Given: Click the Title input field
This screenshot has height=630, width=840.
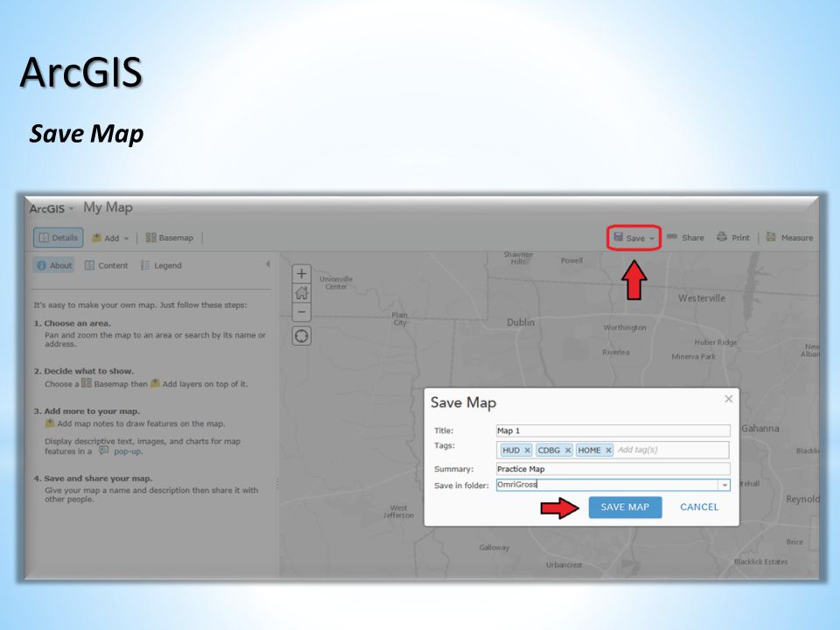Looking at the screenshot, I should click(x=612, y=430).
